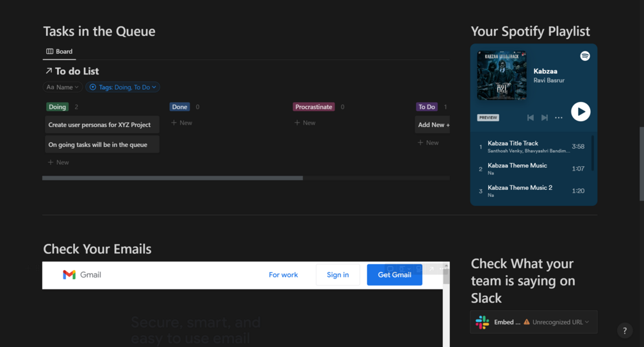
Task: Click the Gmail logo in the embed
Action: tap(82, 275)
